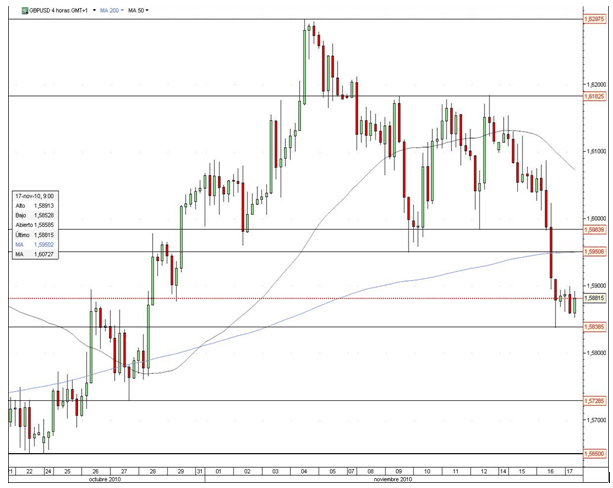Click the black MA 1,60727 row
Viewport: 613px width, 488px height.
tap(35, 255)
